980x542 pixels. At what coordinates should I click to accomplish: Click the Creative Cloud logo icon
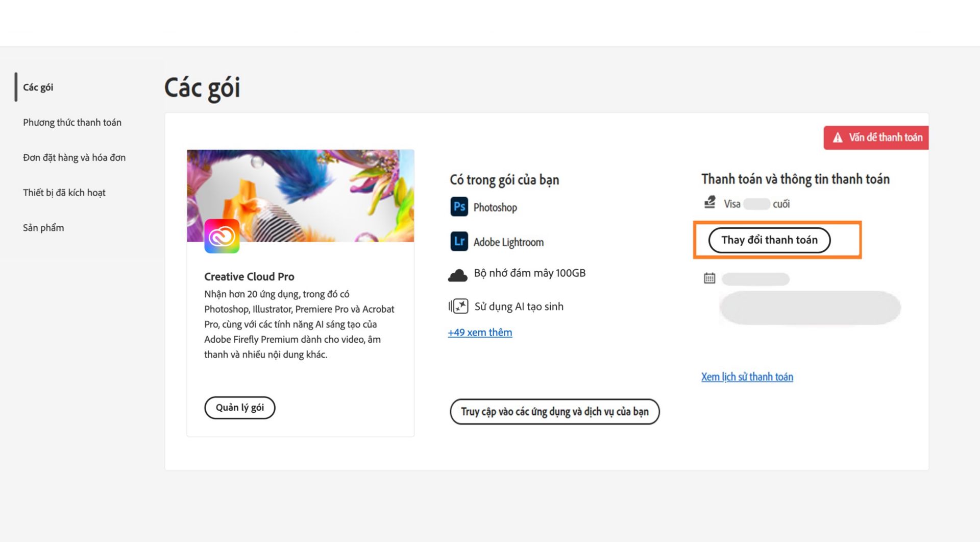coord(222,236)
